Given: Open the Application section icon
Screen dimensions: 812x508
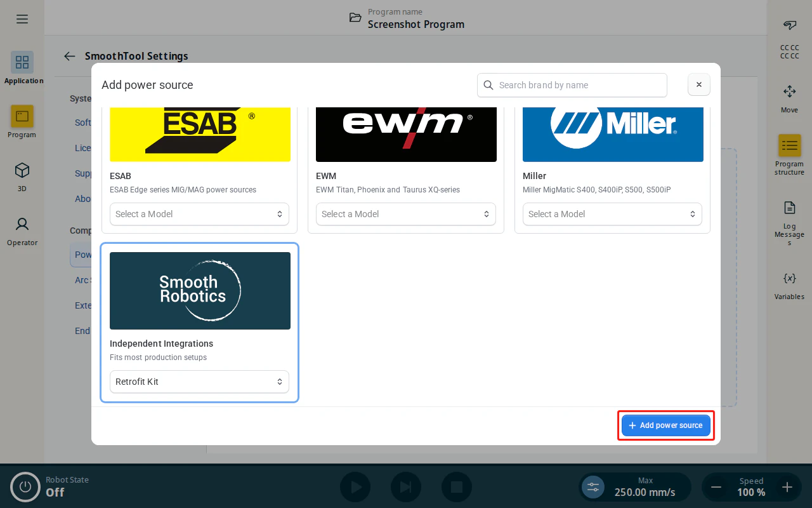Looking at the screenshot, I should [22, 62].
